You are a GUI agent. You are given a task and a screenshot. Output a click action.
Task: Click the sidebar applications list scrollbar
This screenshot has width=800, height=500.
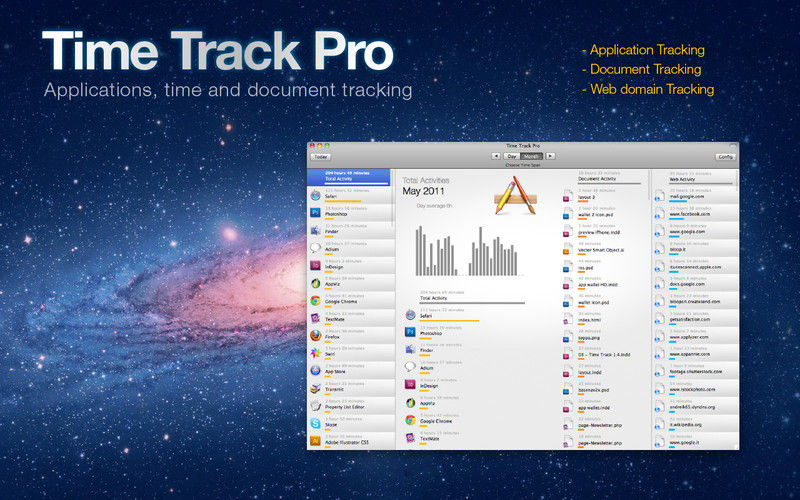393,199
